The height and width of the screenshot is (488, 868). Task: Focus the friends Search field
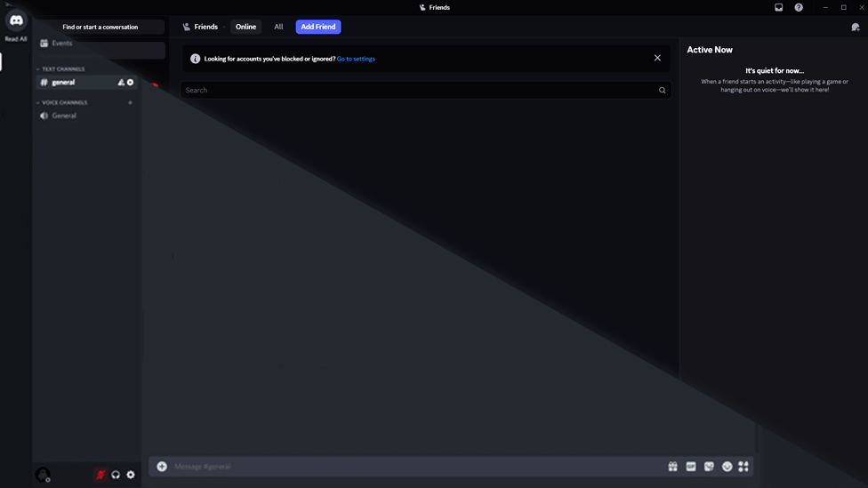point(426,90)
